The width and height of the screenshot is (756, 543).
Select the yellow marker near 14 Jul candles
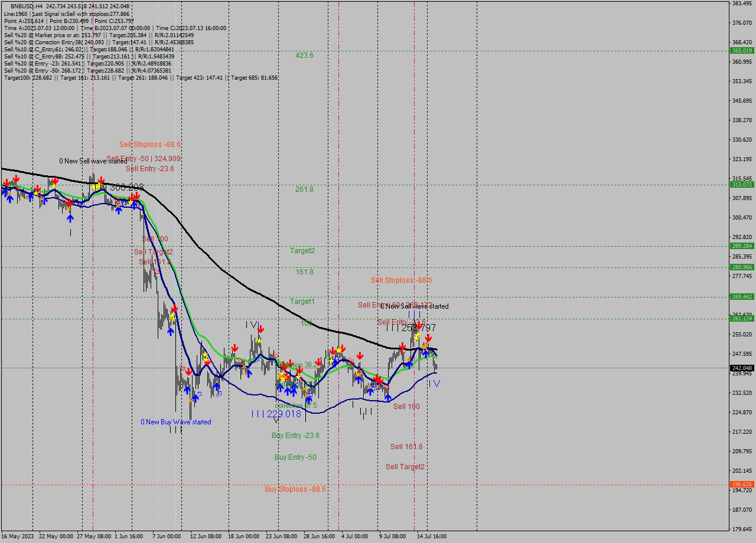418,336
